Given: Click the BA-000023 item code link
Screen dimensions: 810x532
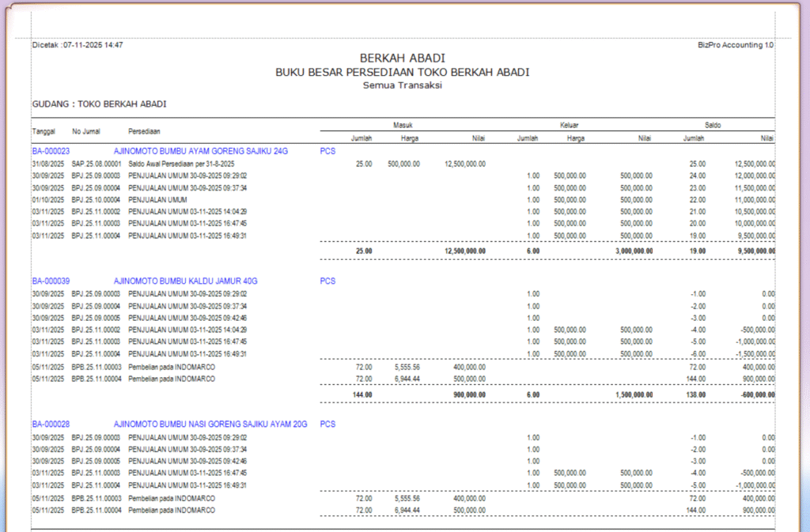Looking at the screenshot, I should point(51,150).
